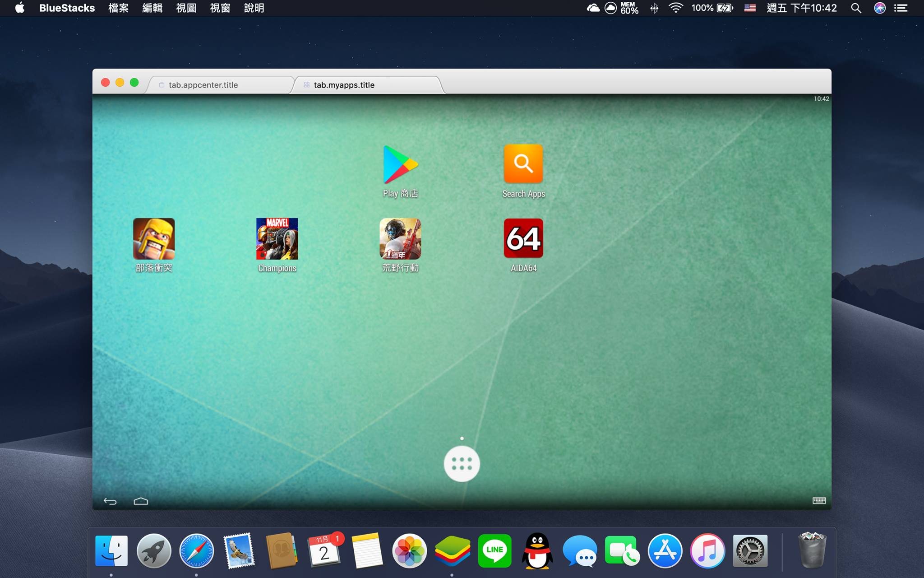Select the tab.myapps.title tab
Image resolution: width=924 pixels, height=578 pixels.
[367, 85]
